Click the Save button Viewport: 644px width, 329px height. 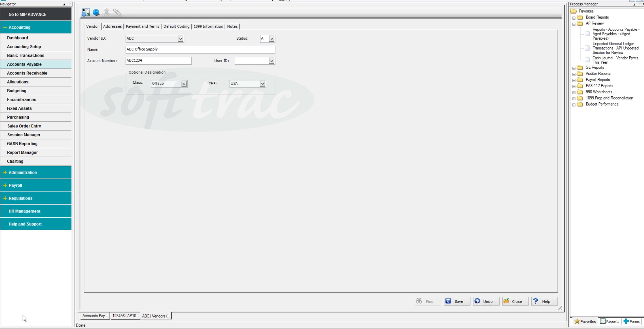pos(457,301)
